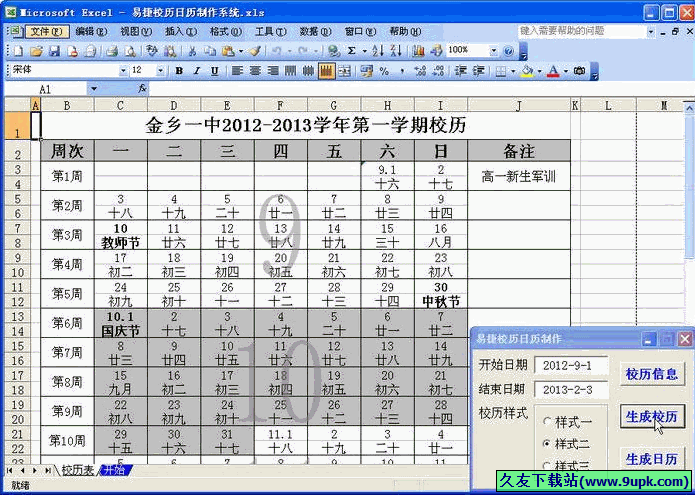Paste from clipboard icon

(x=228, y=51)
